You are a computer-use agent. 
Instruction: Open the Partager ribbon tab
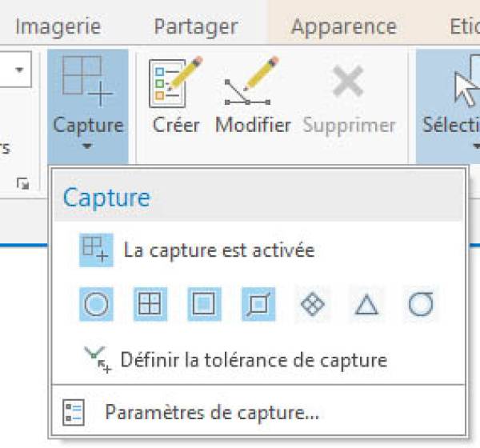(x=196, y=26)
